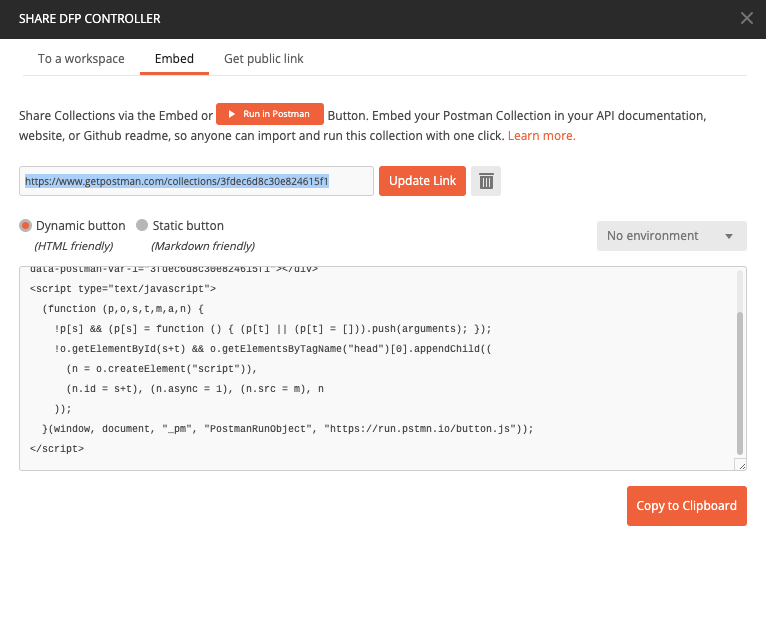766x630 pixels.
Task: Click the code area vertical scrollbar
Action: (740, 383)
